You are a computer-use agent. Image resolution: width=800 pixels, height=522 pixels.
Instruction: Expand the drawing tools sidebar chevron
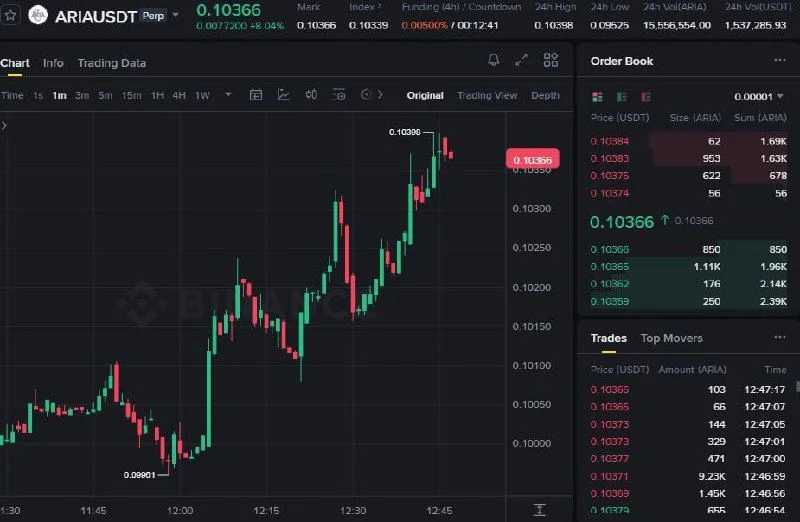coord(4,125)
